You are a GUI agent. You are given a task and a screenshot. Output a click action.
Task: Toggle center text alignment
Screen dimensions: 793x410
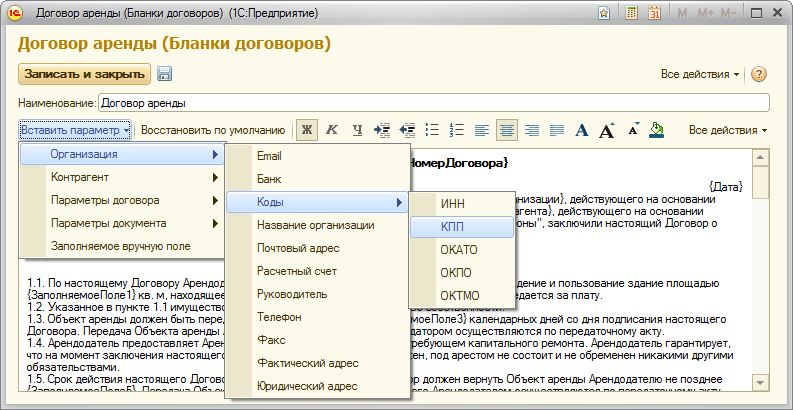click(507, 130)
